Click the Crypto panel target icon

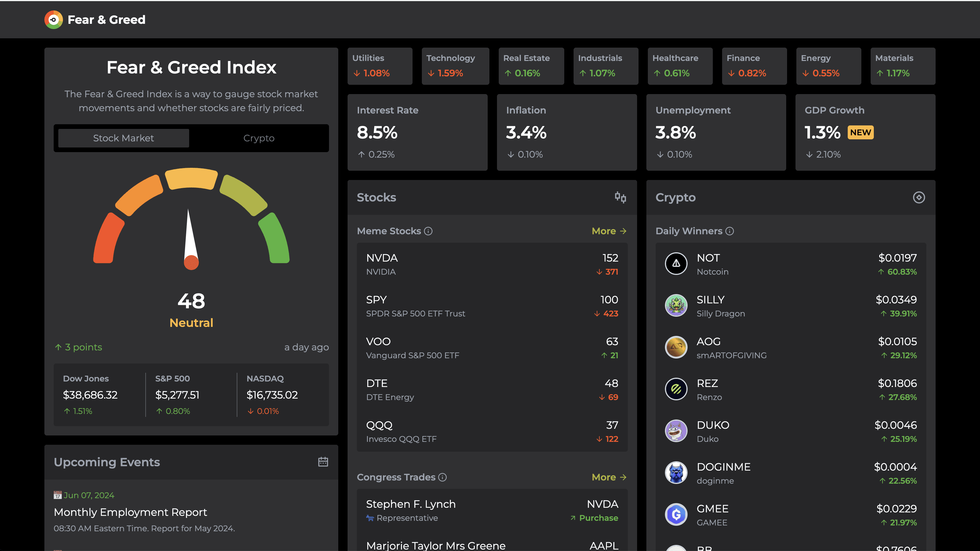coord(919,197)
